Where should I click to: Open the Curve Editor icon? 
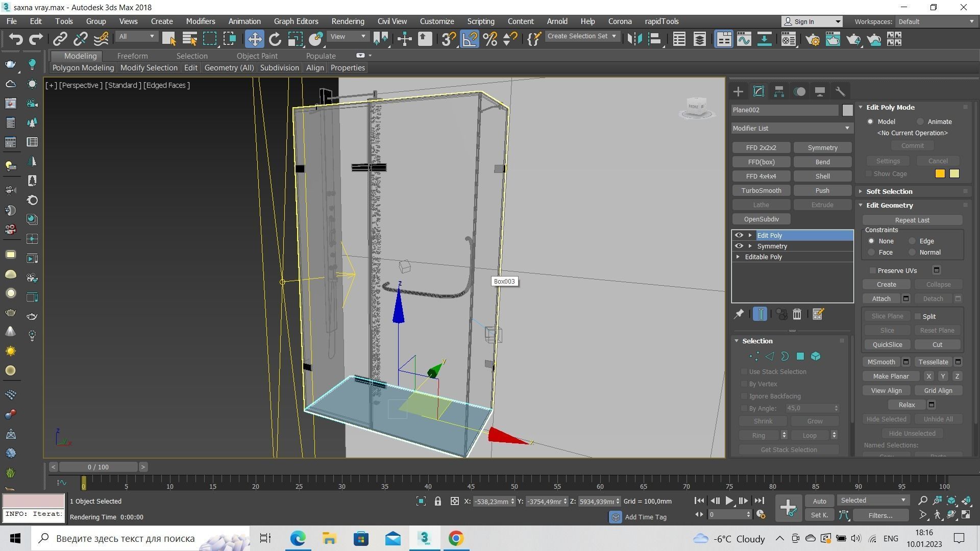point(744,39)
